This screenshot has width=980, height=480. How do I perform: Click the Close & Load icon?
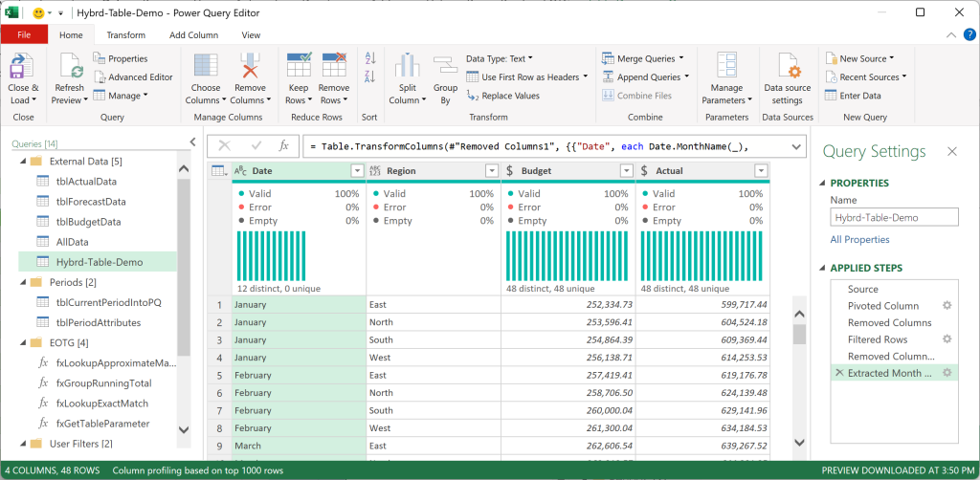(23, 66)
